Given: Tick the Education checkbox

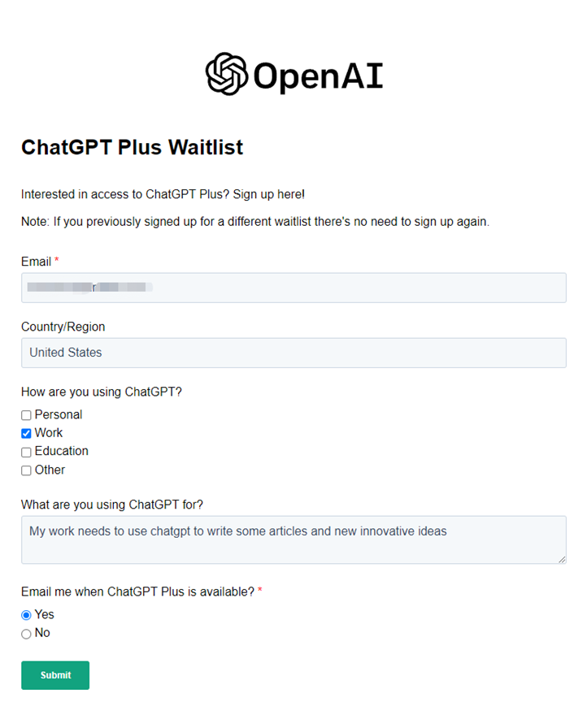Looking at the screenshot, I should 27,452.
